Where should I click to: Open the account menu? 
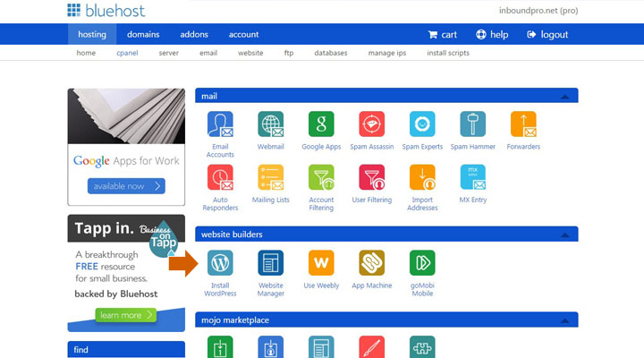tap(243, 35)
